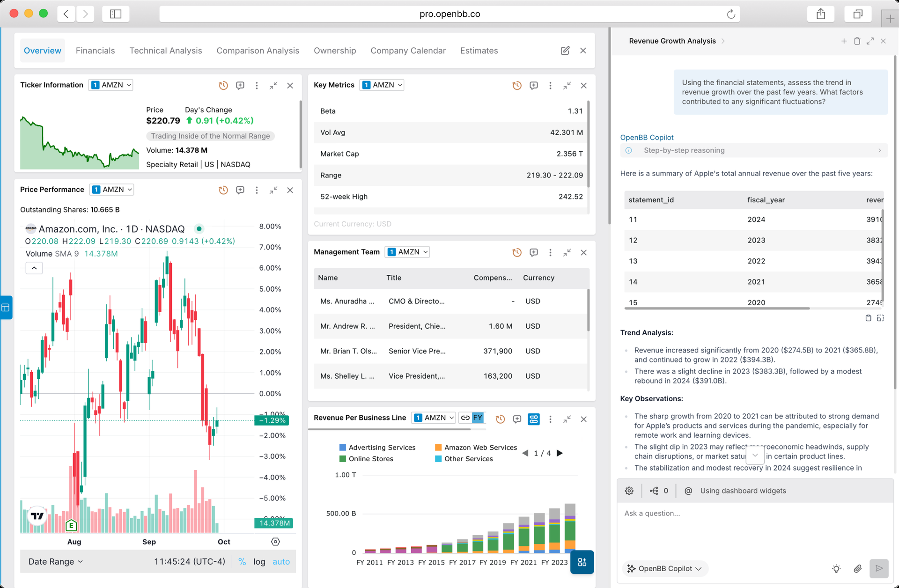Open Ticker Information AMZN ticker dropdown
The height and width of the screenshot is (588, 899).
(111, 85)
